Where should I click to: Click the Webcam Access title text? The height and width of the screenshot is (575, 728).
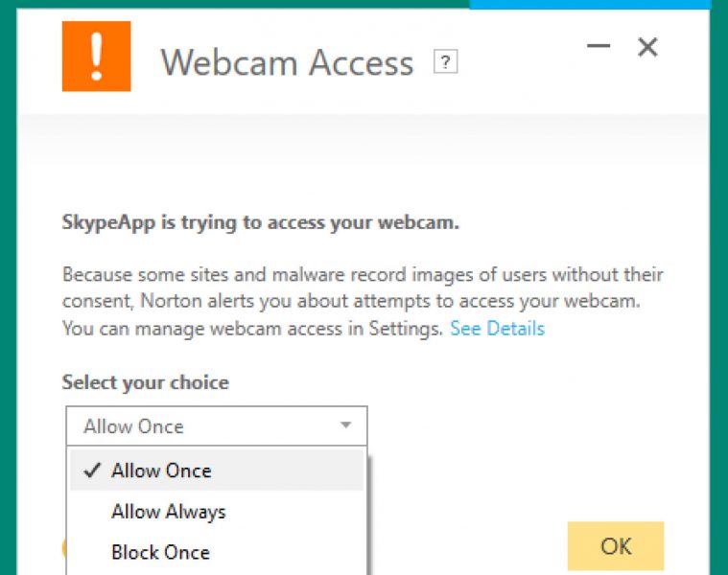tap(287, 62)
